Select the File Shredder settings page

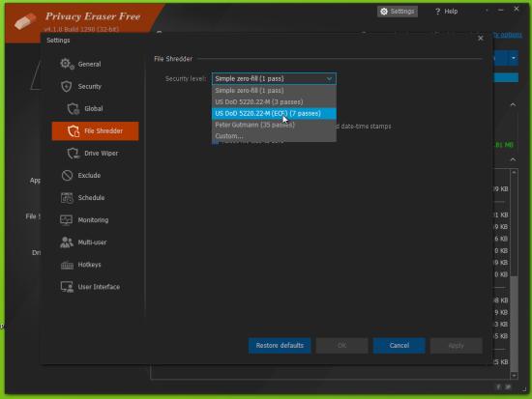coord(95,130)
